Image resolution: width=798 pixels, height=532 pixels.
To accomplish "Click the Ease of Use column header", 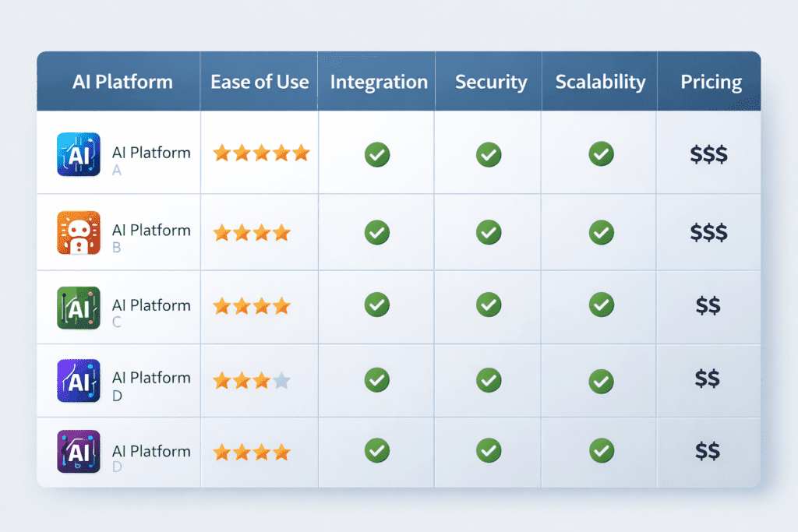I will pos(260,82).
